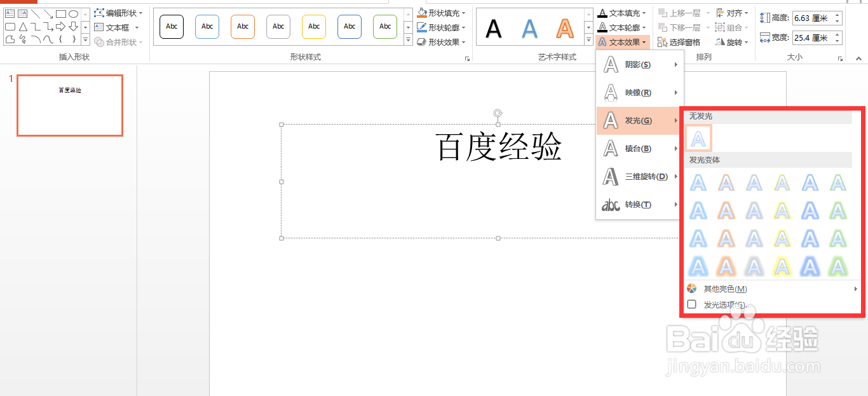Viewport: 868px width, 396px height.
Task: Click the rotation handle above the text box
Action: coord(498,114)
